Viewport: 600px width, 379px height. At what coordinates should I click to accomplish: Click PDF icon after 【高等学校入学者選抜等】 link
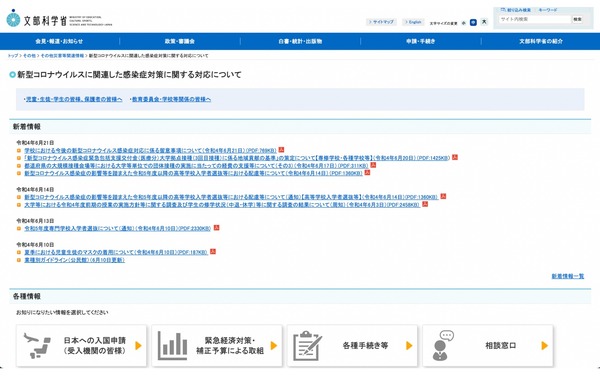(443, 196)
